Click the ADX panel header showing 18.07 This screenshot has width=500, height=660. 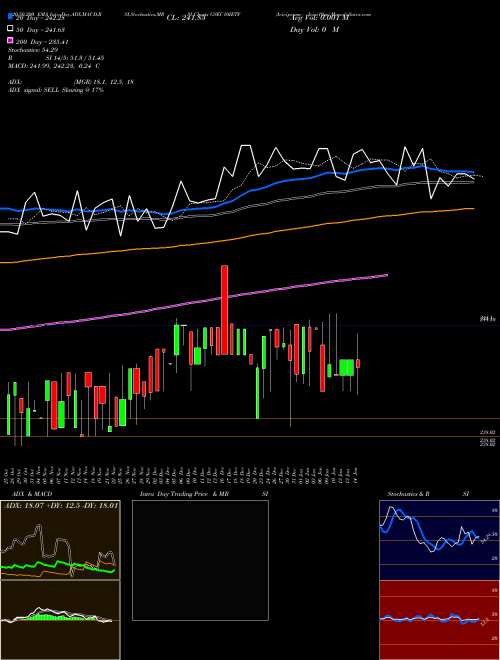click(x=61, y=505)
